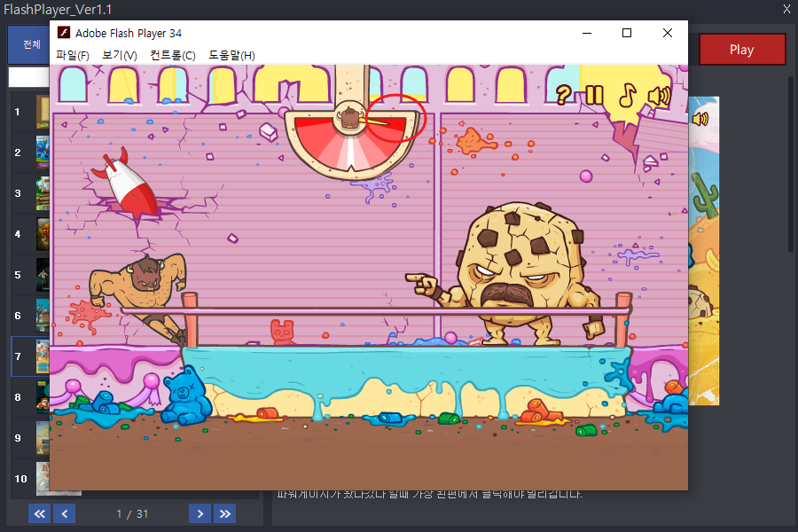Open the game help question mark icon
This screenshot has width=798, height=532.
point(563,95)
